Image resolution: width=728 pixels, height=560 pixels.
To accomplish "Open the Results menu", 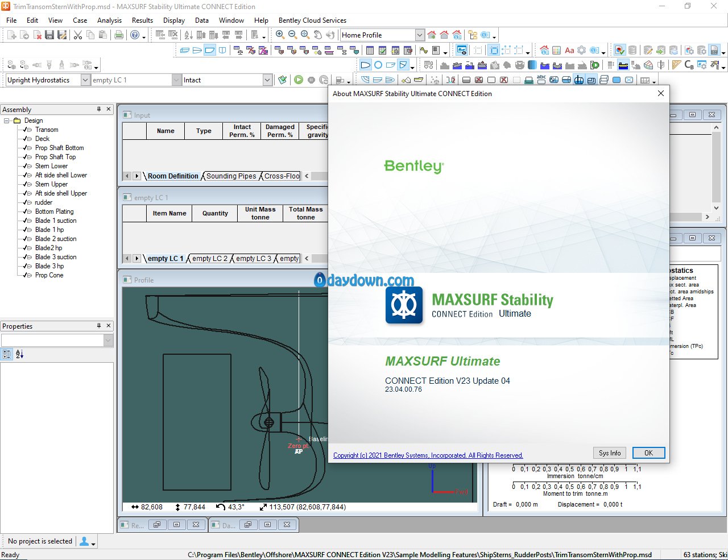I will 142,20.
